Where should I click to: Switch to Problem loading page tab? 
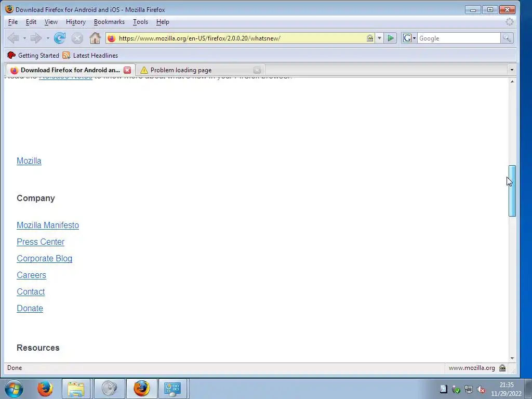[201, 70]
